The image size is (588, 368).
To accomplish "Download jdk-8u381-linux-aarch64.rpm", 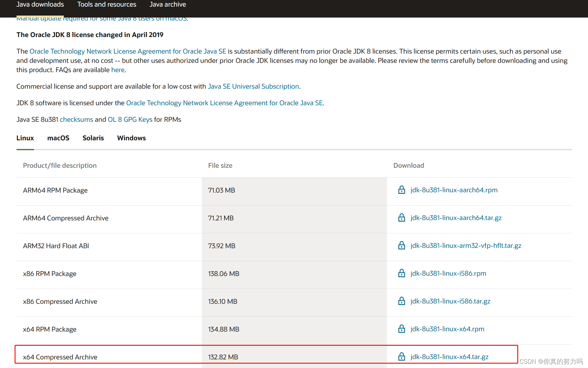I will point(454,190).
